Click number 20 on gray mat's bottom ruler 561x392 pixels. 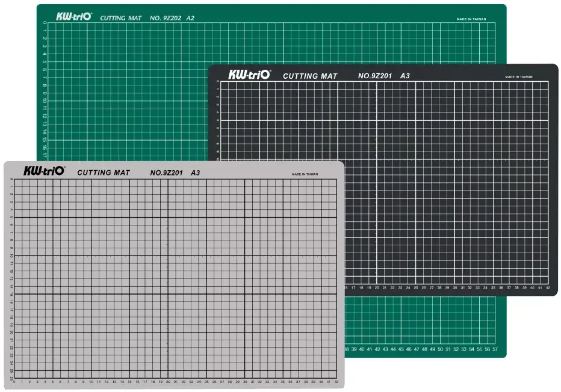168,382
